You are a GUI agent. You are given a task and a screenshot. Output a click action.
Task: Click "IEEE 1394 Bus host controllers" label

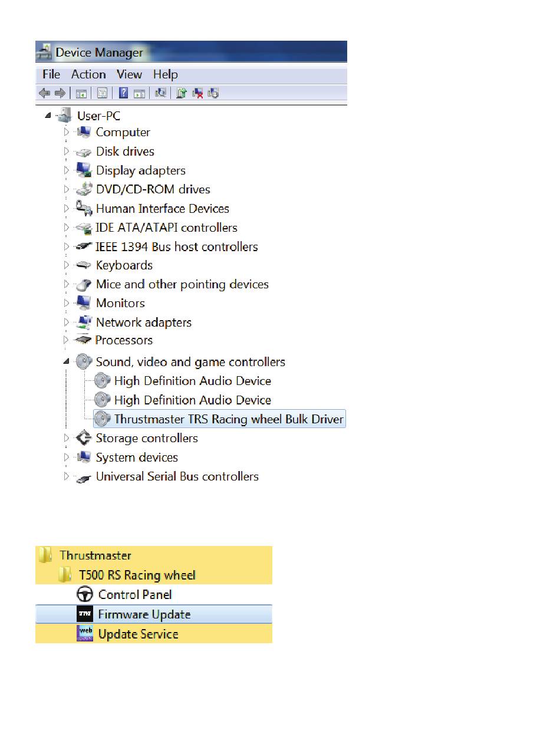point(177,246)
